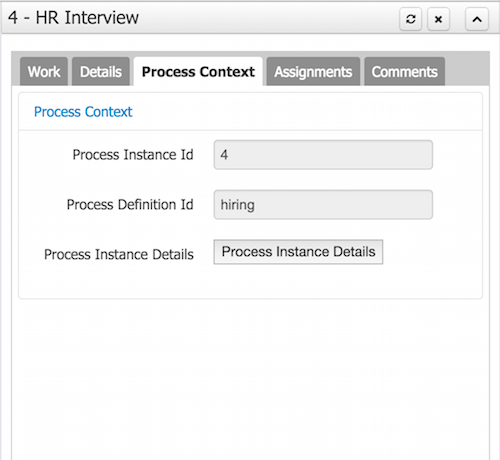Select the Process Context tab
This screenshot has height=460, width=500.
198,72
